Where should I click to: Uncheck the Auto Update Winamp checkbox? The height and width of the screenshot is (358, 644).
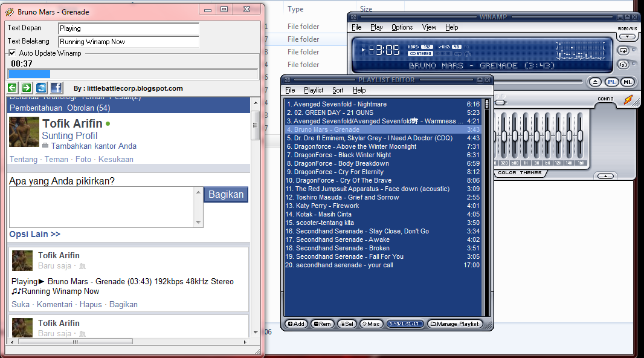12,53
